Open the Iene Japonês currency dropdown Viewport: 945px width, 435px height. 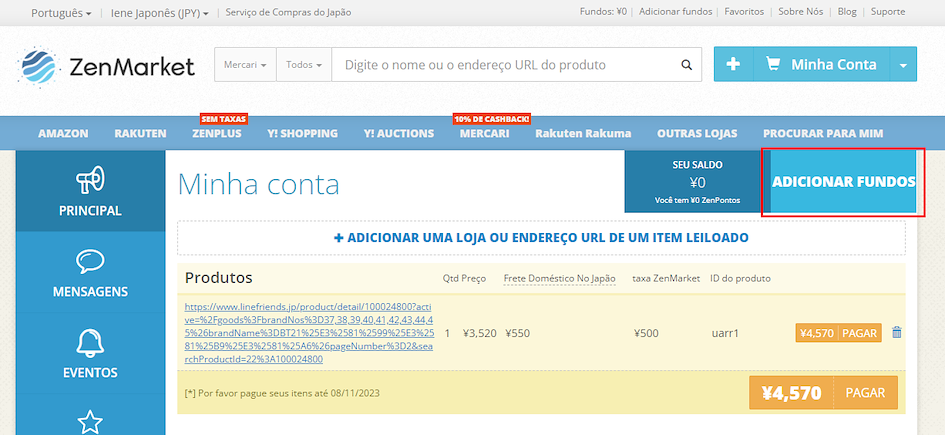pos(160,12)
